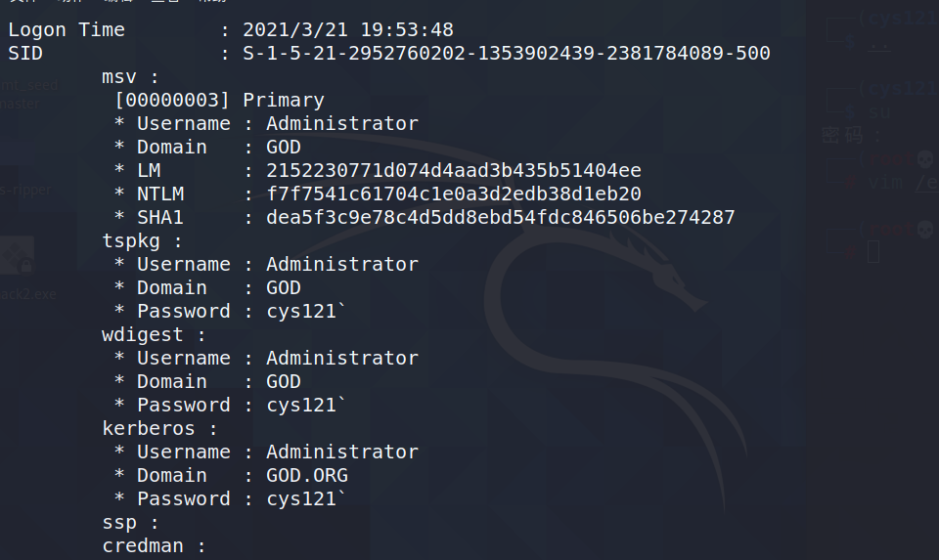
Task: Click the NTLM hash value f7f7541c…
Action: (x=453, y=194)
